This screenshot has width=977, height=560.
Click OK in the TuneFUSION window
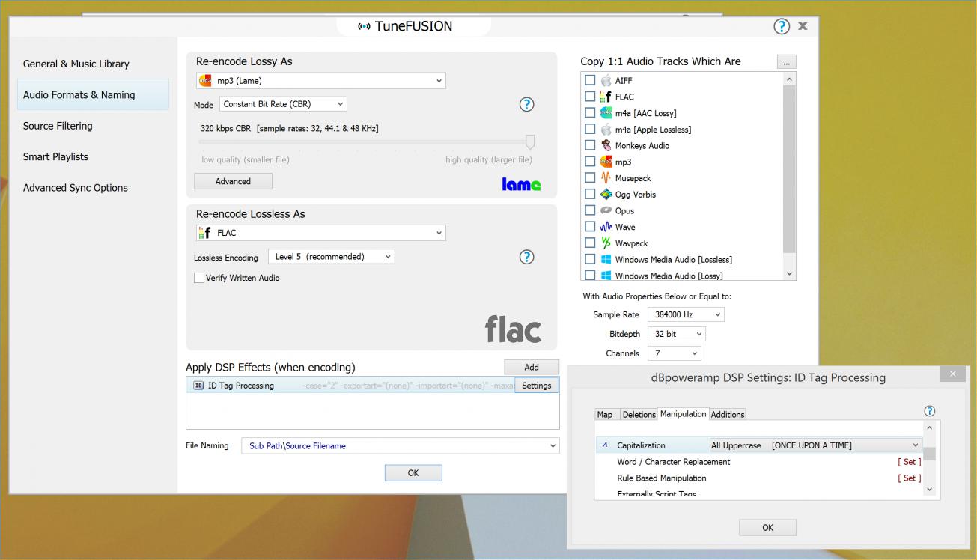point(413,473)
